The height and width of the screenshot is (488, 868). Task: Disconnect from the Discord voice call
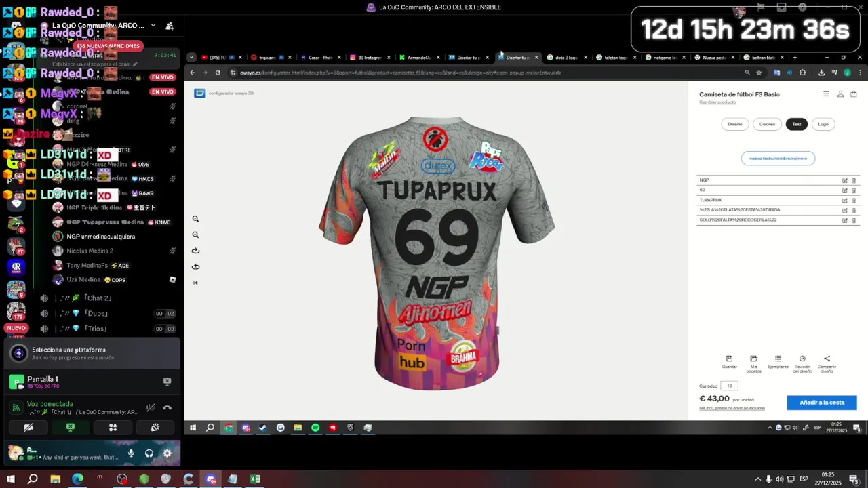point(167,408)
